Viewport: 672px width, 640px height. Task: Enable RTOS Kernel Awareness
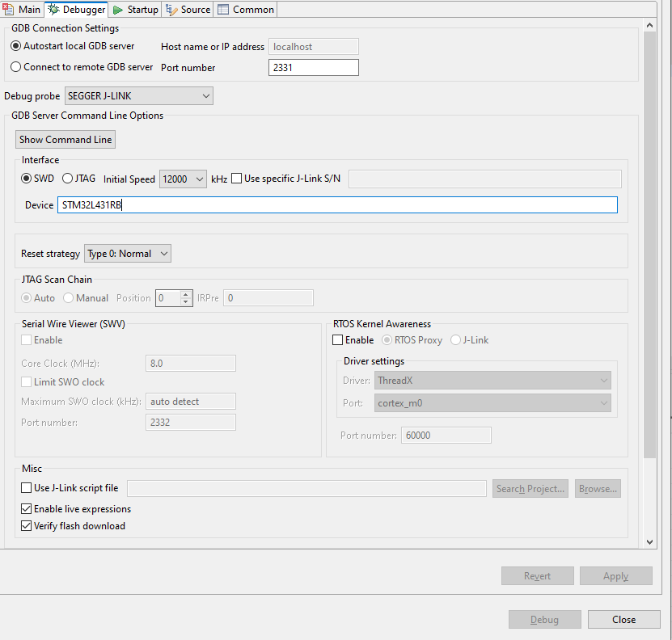click(337, 340)
